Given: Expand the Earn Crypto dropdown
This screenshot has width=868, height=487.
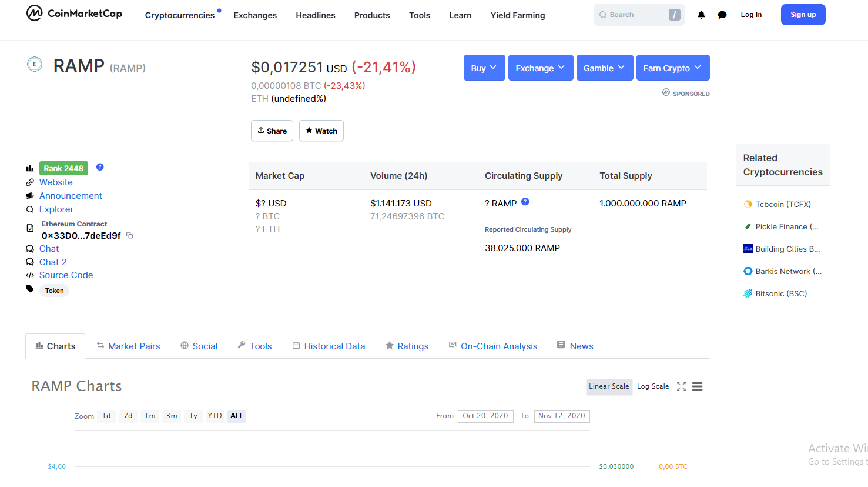Looking at the screenshot, I should [673, 68].
